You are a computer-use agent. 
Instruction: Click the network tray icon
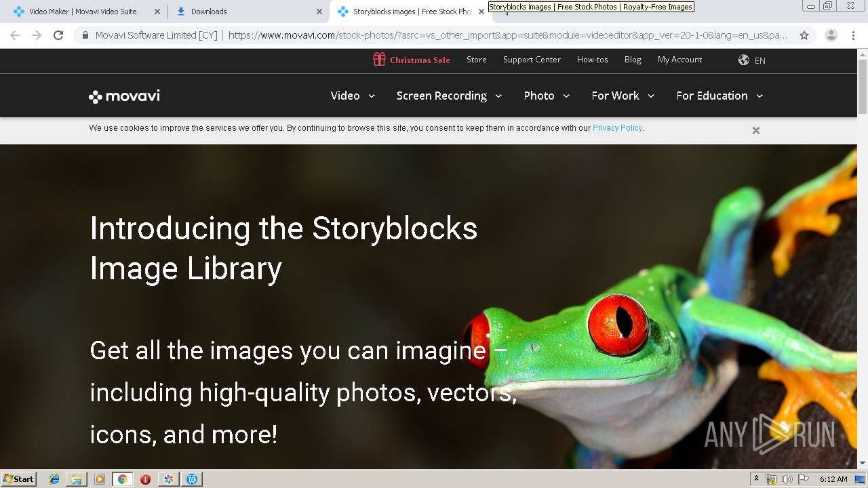tap(771, 479)
